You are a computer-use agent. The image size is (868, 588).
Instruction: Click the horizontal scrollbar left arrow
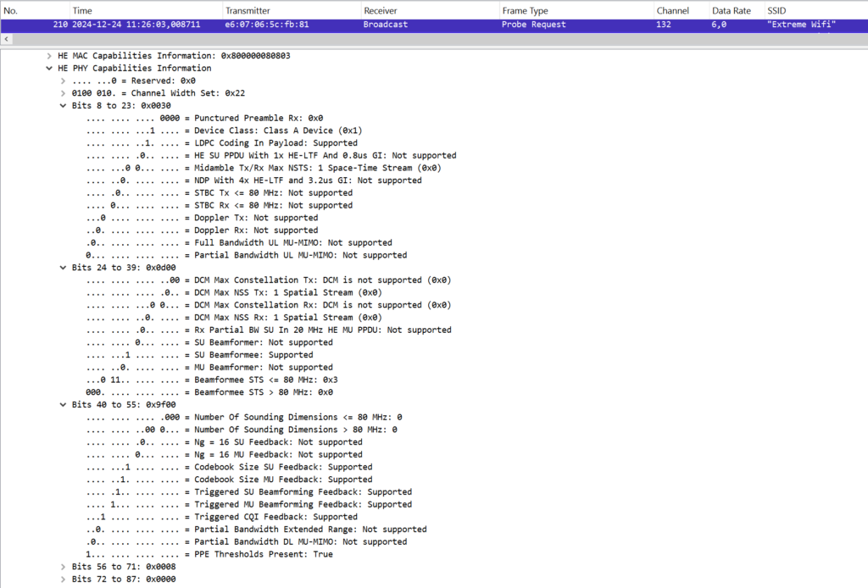click(x=6, y=39)
